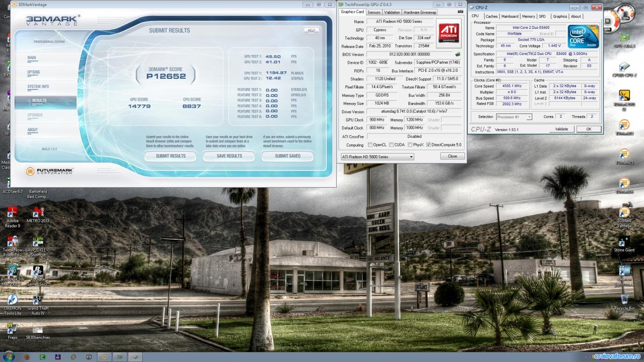The height and width of the screenshot is (362, 644).
Task: Click SUBMIT SAVED button
Action: [287, 156]
